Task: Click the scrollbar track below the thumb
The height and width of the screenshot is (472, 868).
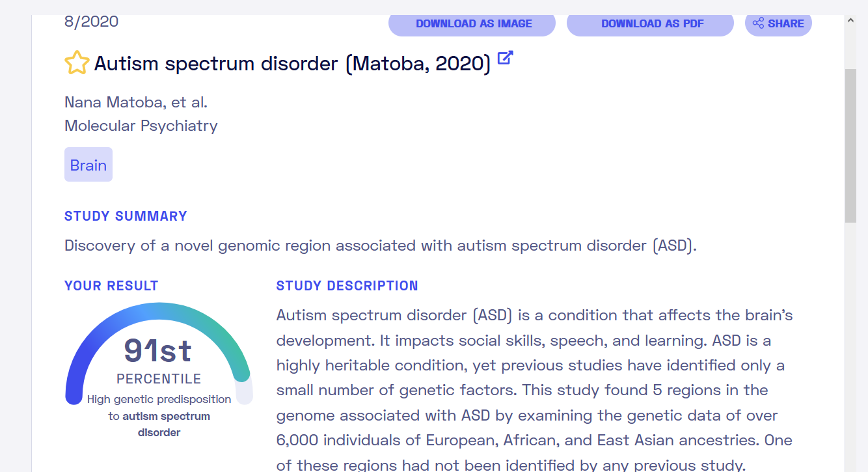Action: coord(850,345)
